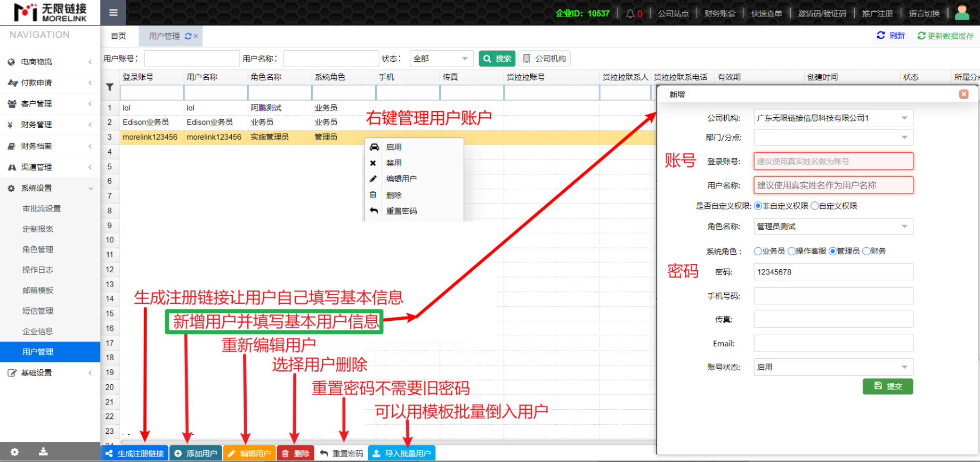Click the table filter funnel icon

110,87
